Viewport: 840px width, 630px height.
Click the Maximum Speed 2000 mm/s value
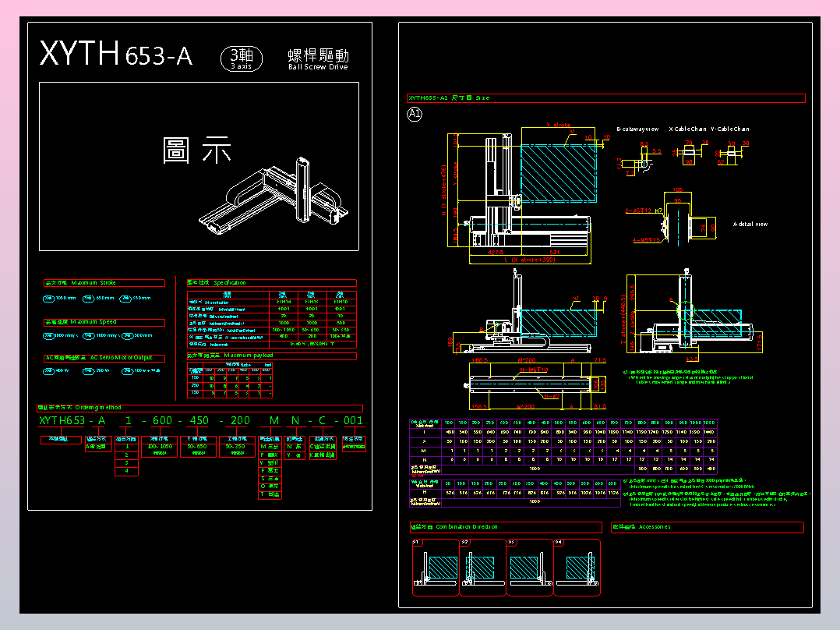(63, 334)
